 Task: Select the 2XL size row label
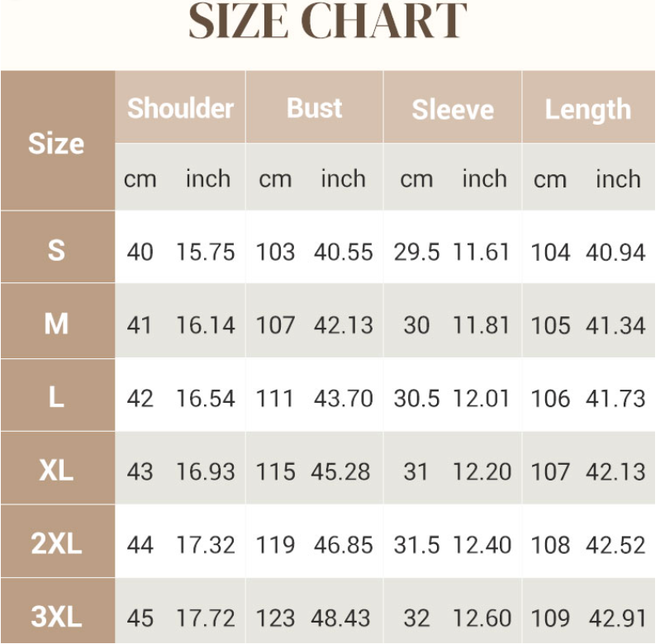click(56, 544)
